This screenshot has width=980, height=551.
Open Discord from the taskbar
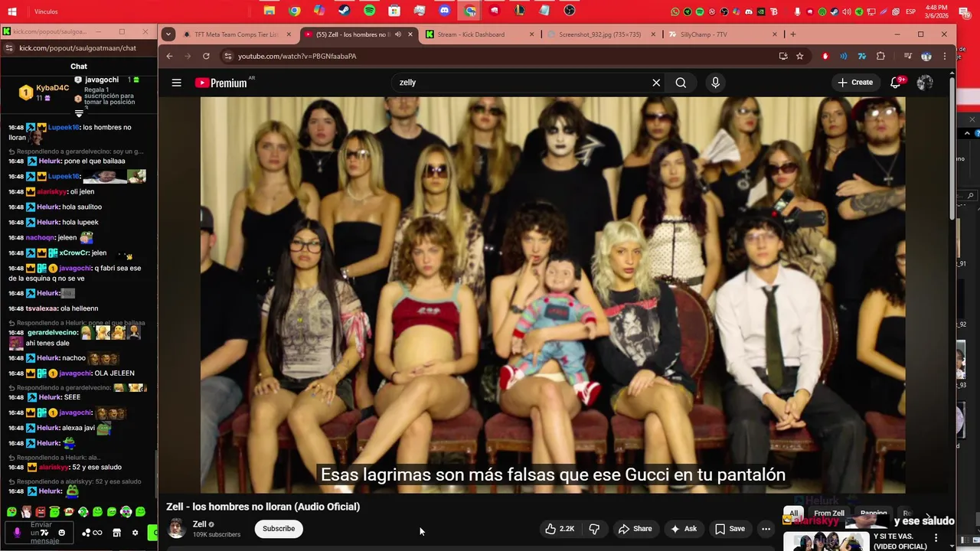[x=445, y=11]
